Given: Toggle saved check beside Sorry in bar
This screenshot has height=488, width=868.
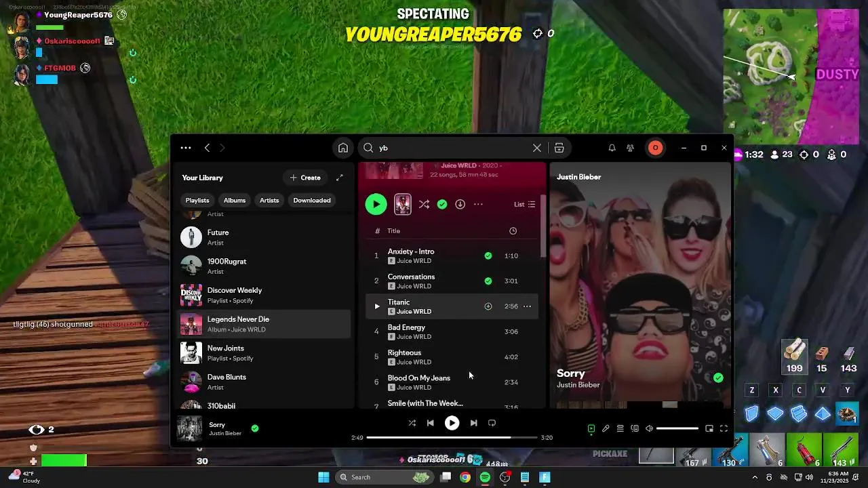Looking at the screenshot, I should point(255,428).
